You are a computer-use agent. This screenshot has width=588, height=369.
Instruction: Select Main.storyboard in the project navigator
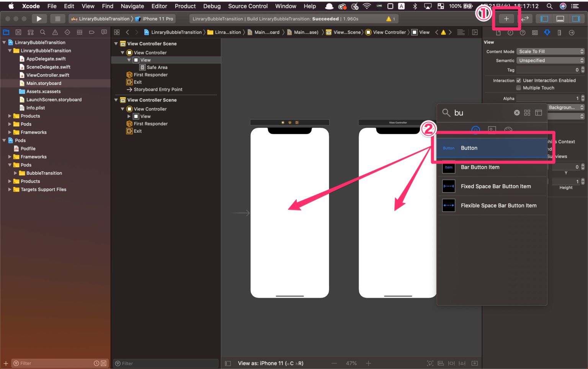(44, 83)
